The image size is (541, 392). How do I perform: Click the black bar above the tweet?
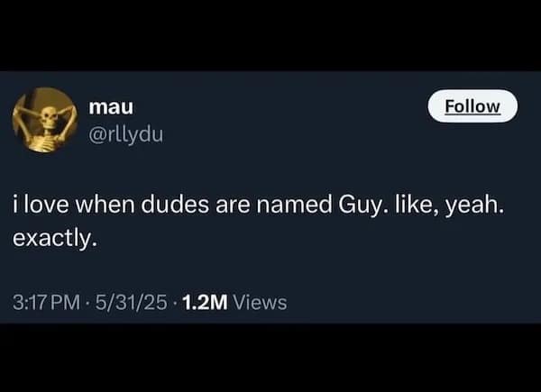(270, 35)
